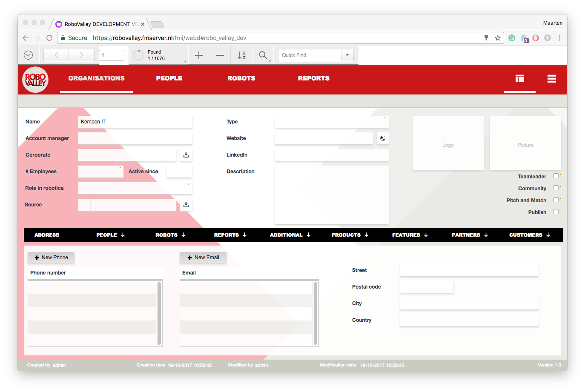Click the New Email button

click(x=203, y=258)
